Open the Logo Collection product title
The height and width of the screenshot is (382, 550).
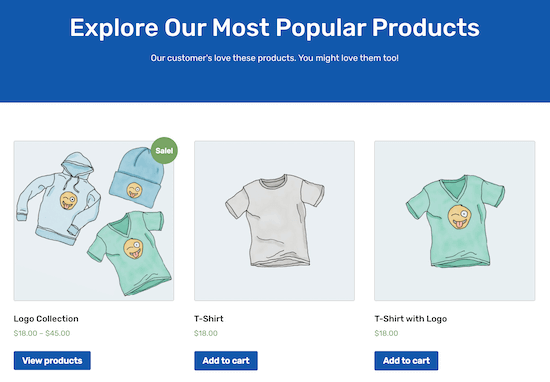click(x=46, y=319)
